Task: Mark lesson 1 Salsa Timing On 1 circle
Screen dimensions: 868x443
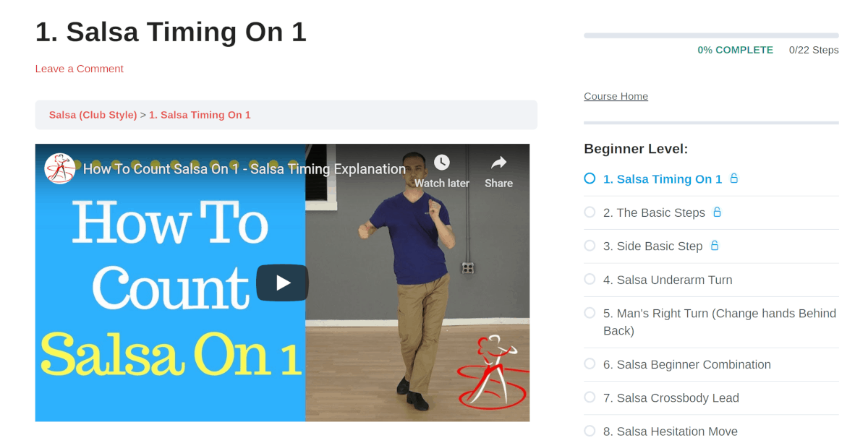Action: (590, 179)
